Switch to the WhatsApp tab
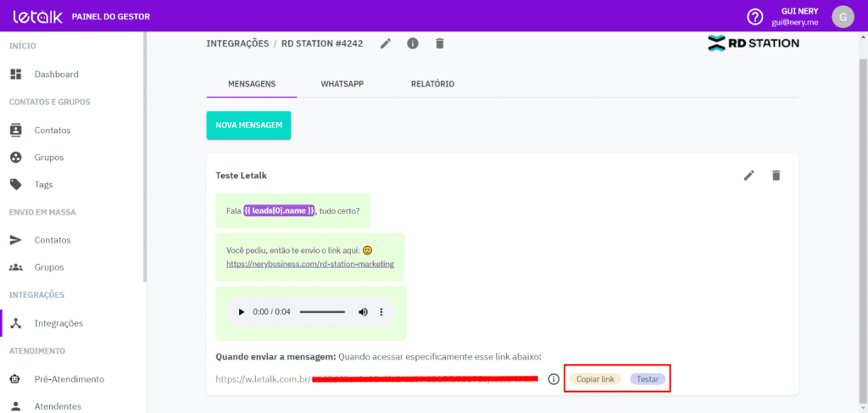868x413 pixels. click(342, 84)
